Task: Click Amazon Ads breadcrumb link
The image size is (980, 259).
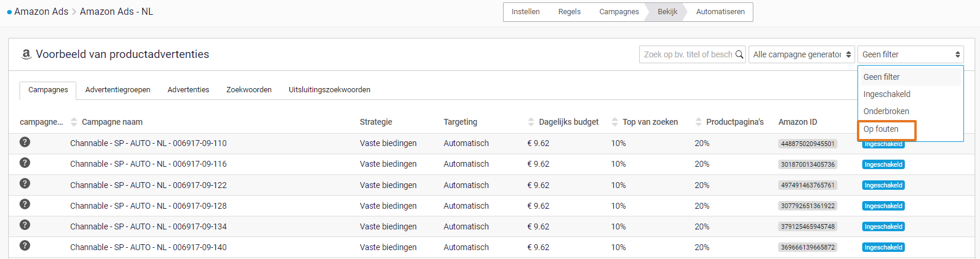Action: pos(41,12)
